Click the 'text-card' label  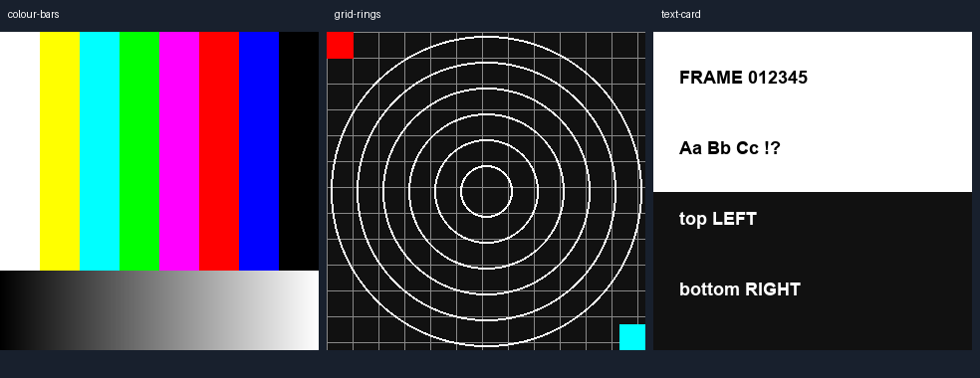pyautogui.click(x=680, y=14)
